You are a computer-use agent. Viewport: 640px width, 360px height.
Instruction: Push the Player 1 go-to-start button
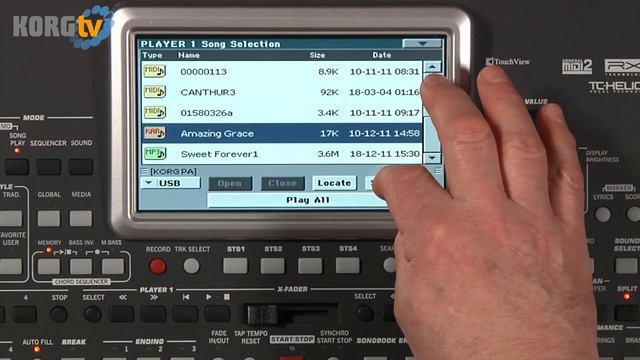pos(185,314)
